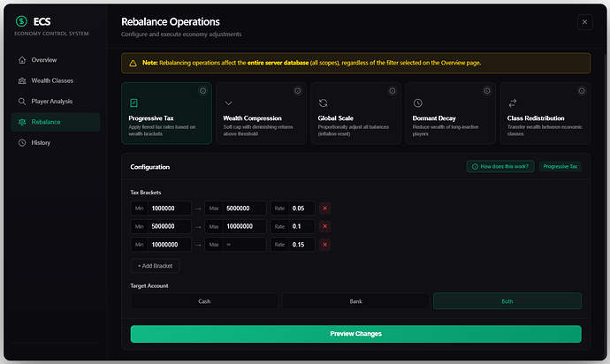610x364 pixels.
Task: Click the Add Bracket button
Action: (x=156, y=265)
